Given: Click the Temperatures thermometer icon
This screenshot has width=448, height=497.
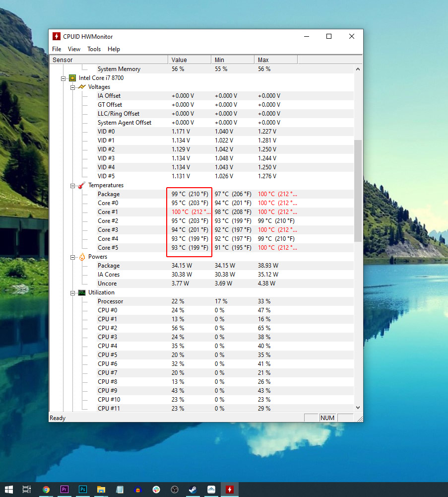Looking at the screenshot, I should [82, 185].
